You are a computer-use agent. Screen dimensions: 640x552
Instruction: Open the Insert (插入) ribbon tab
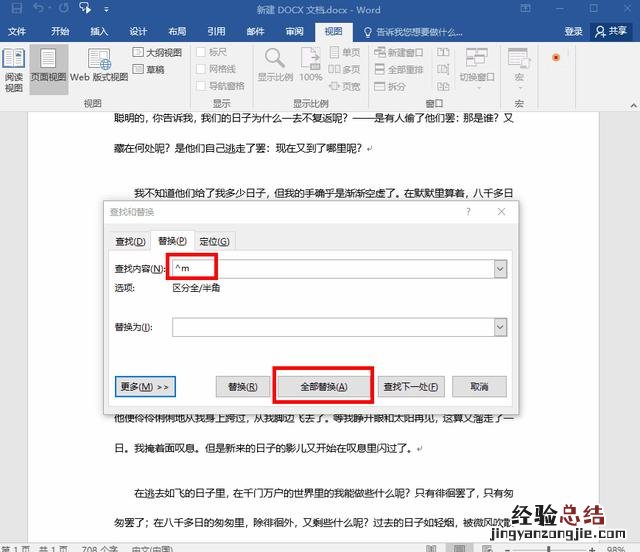click(x=99, y=31)
